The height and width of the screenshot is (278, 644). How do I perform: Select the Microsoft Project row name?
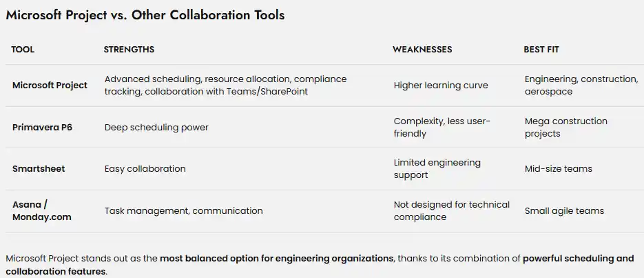tap(50, 86)
